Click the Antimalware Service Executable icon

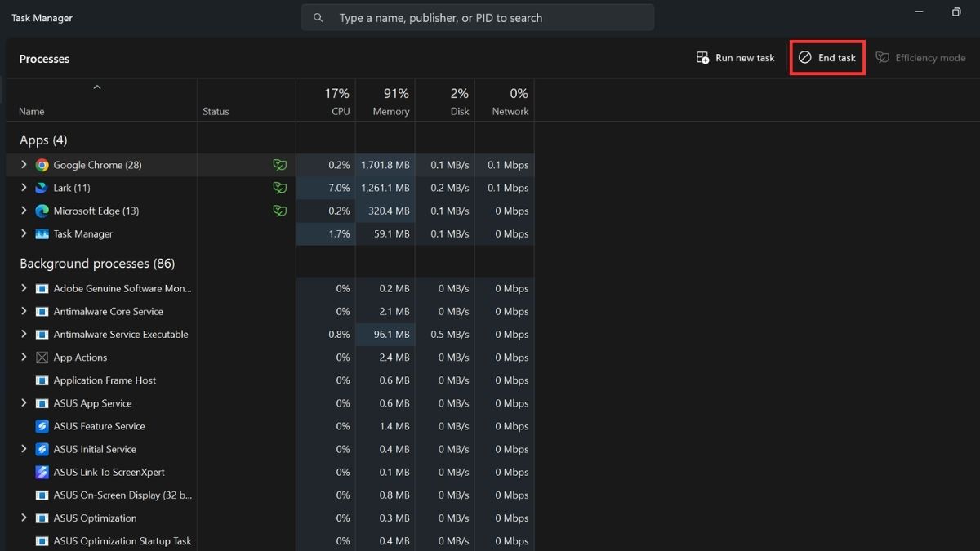coord(42,334)
